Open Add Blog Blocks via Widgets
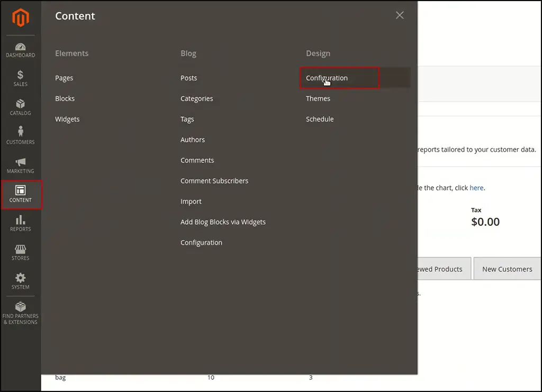 [x=223, y=222]
